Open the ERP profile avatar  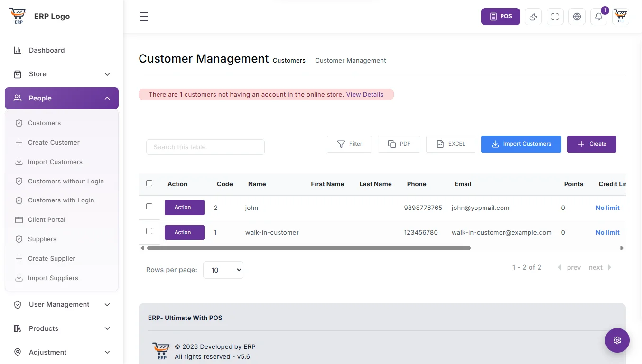(621, 17)
